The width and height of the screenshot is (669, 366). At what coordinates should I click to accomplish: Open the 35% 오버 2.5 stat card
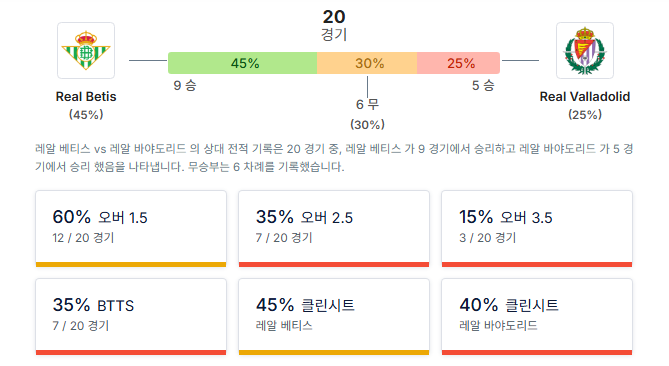[334, 229]
